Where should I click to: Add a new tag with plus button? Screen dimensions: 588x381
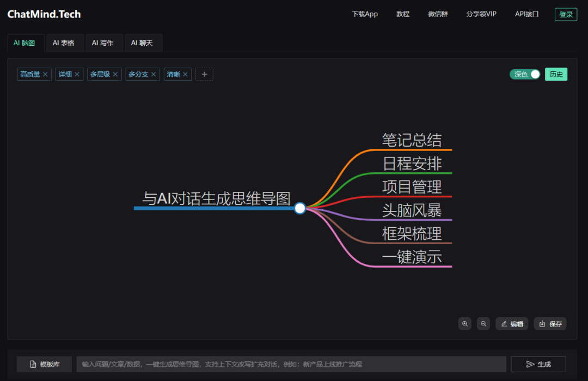click(204, 74)
